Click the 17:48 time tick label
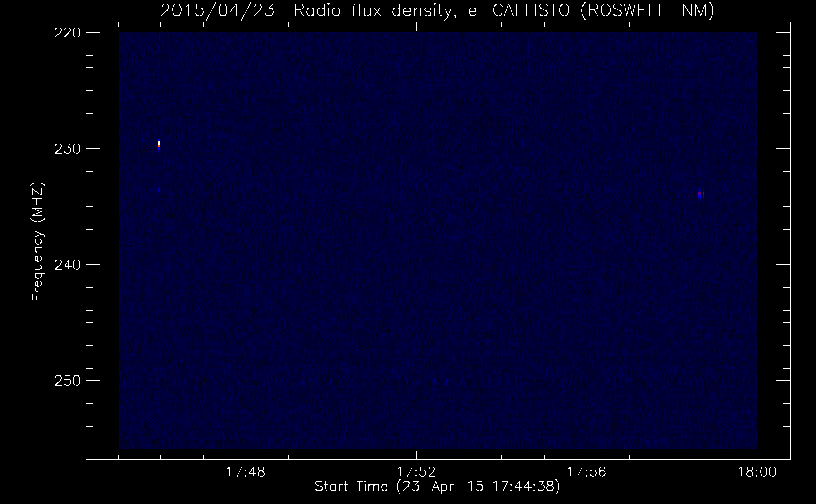This screenshot has height=504, width=816. (x=246, y=472)
